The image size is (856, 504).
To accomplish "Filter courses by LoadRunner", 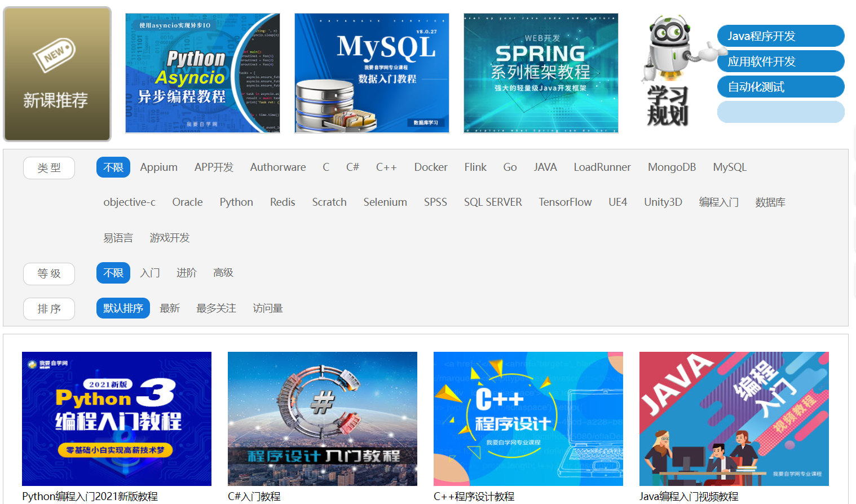I will [602, 167].
